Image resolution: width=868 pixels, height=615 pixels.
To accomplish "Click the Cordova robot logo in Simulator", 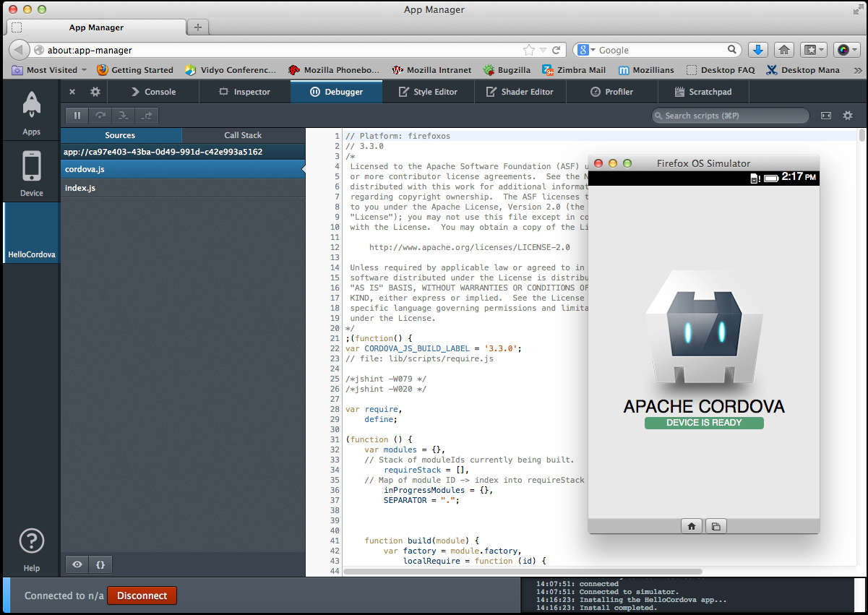I will click(x=704, y=327).
